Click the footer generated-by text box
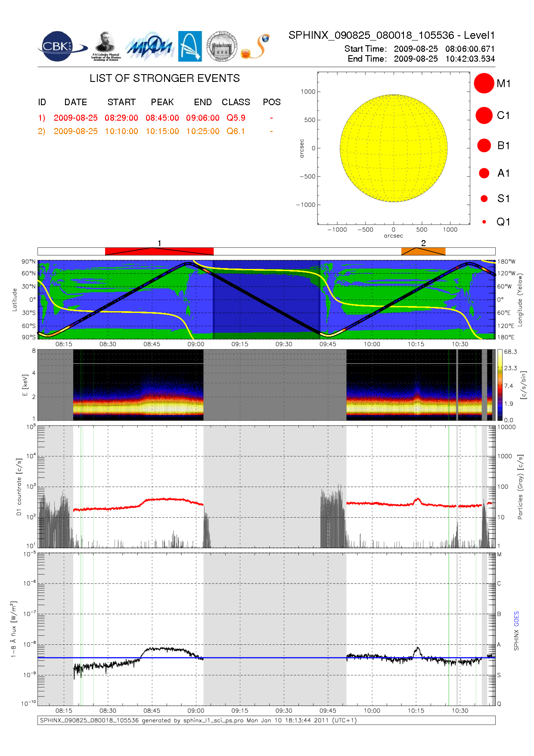This screenshot has height=756, width=534. (266, 720)
